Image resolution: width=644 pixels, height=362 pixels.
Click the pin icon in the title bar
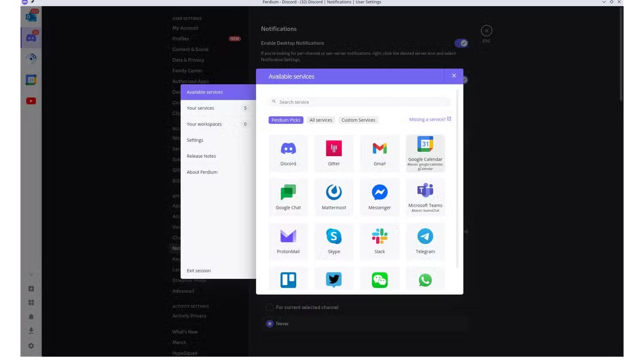click(33, 2)
